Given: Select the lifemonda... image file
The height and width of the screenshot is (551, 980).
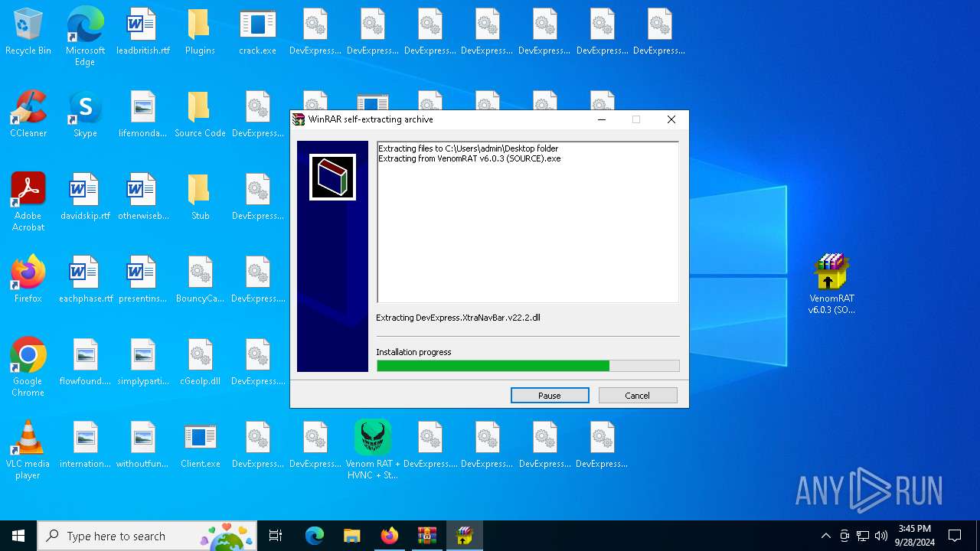Looking at the screenshot, I should (143, 115).
